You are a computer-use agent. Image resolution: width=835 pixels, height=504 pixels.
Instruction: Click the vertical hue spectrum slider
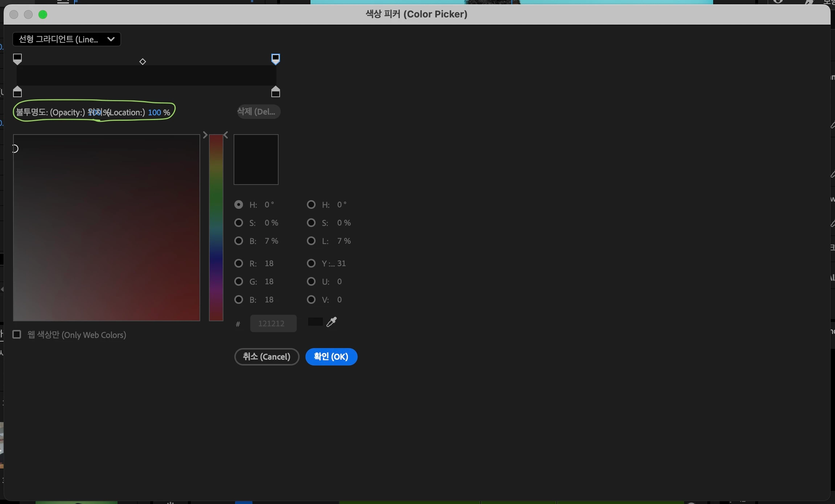tap(216, 228)
